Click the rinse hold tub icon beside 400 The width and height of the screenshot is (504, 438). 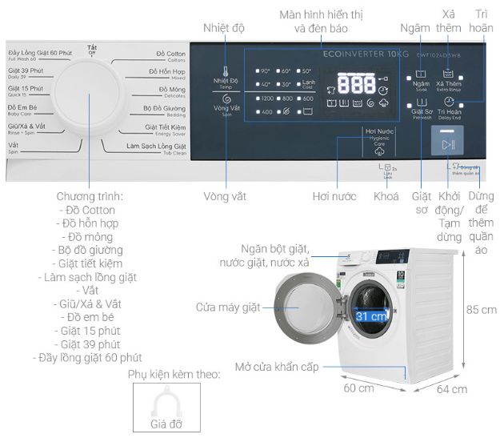click(x=308, y=111)
